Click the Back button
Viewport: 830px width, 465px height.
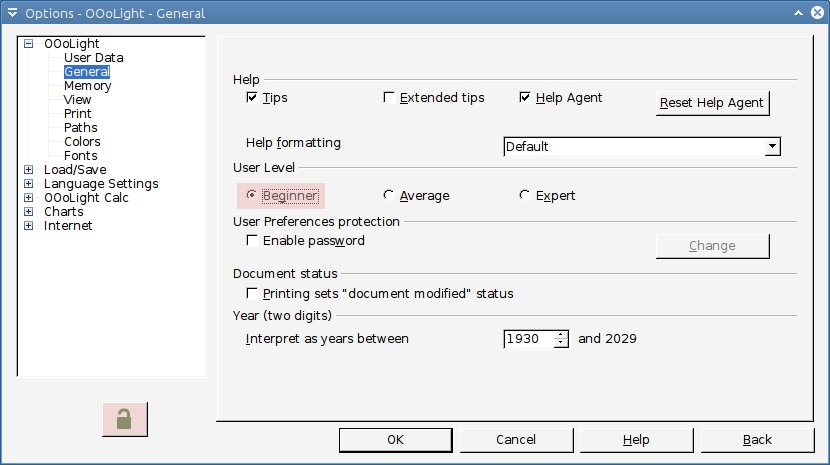click(x=757, y=440)
